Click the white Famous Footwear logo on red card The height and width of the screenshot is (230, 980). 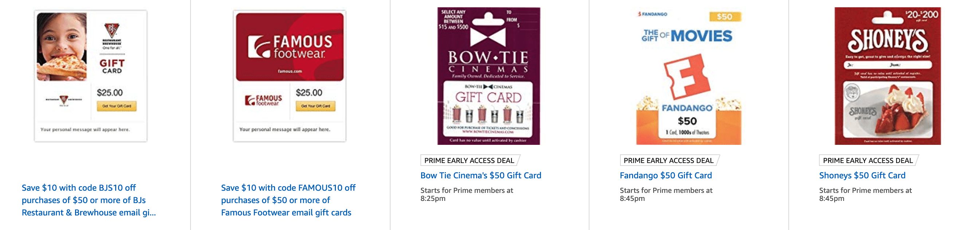(290, 47)
